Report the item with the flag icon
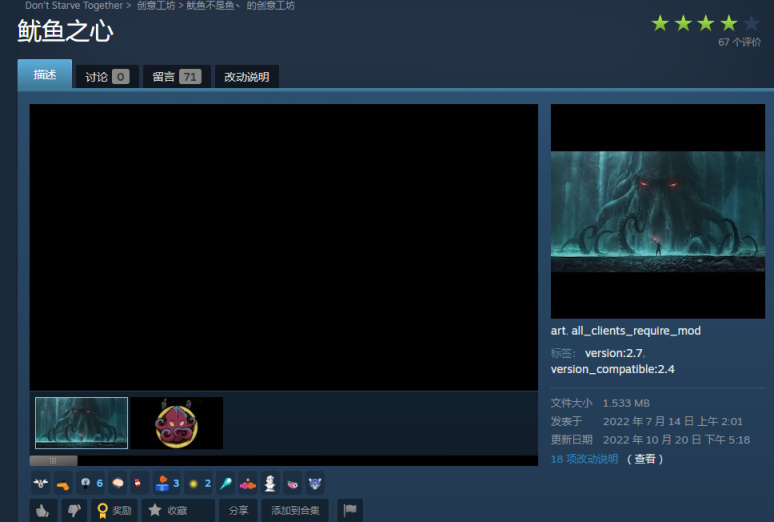This screenshot has width=774, height=522. pos(350,510)
